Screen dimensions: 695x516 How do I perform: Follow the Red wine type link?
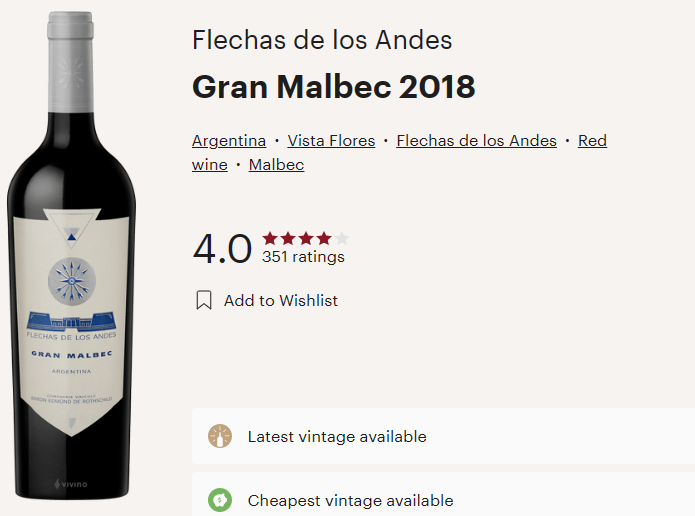pos(592,141)
